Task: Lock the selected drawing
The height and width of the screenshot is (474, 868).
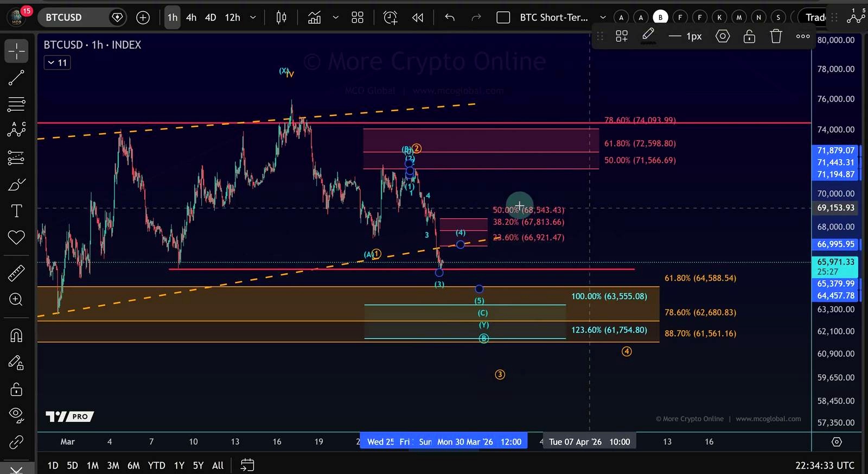Action: (749, 36)
